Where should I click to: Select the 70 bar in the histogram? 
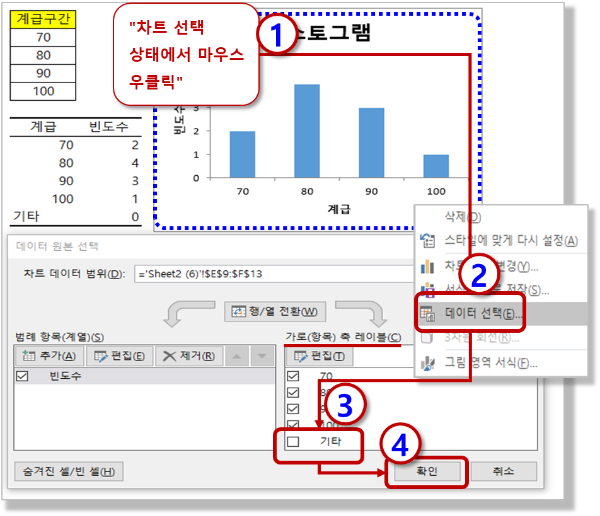click(x=242, y=154)
